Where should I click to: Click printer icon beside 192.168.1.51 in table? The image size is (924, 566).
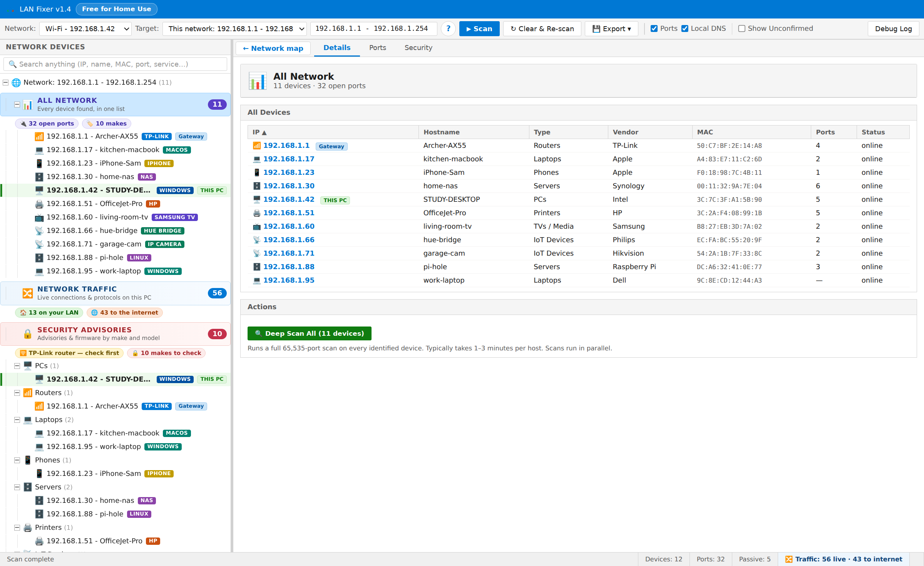click(257, 213)
